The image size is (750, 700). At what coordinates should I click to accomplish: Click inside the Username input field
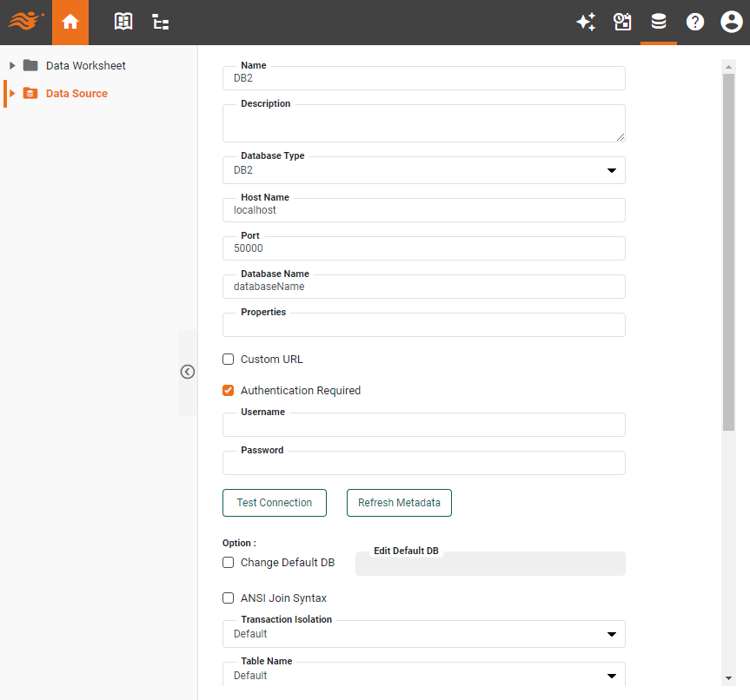423,425
